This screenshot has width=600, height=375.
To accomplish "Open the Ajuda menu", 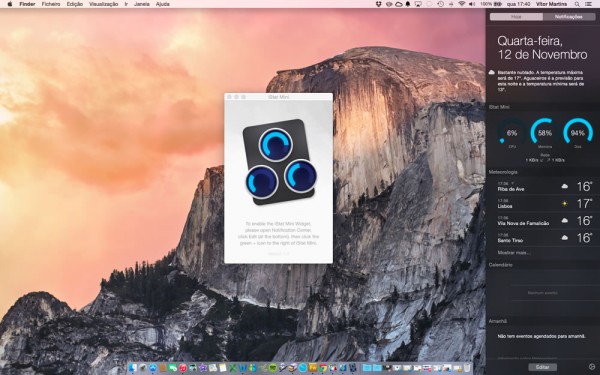I will coord(163,4).
